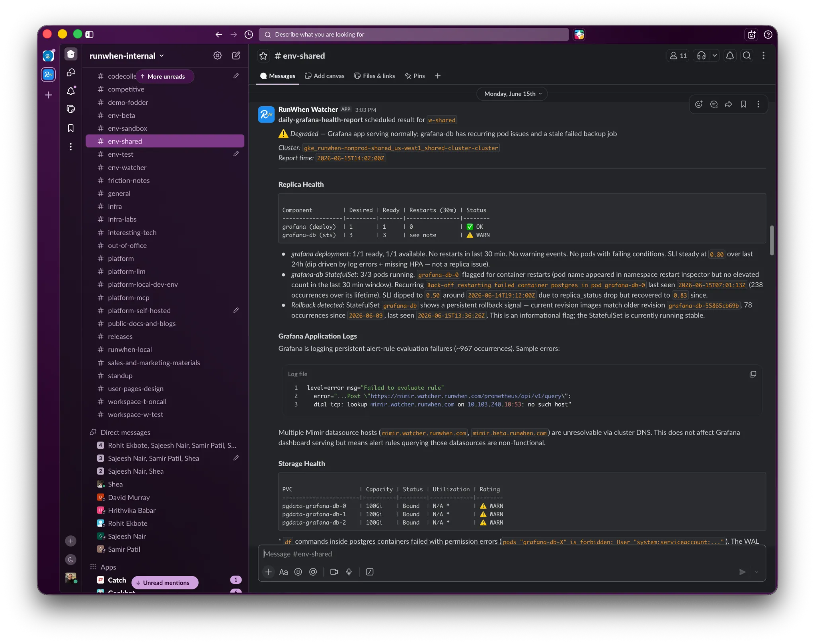Viewport: 815px width, 644px height.
Task: Collapse the Apps section
Action: coord(108,567)
